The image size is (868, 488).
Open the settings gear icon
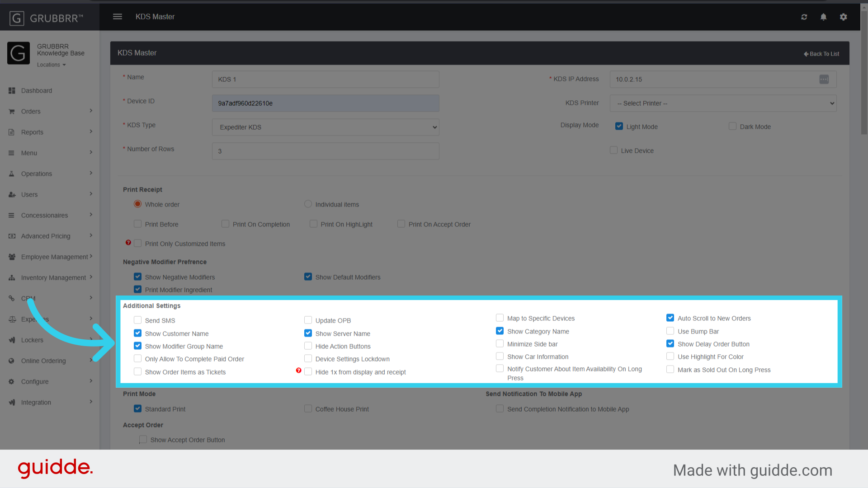844,17
